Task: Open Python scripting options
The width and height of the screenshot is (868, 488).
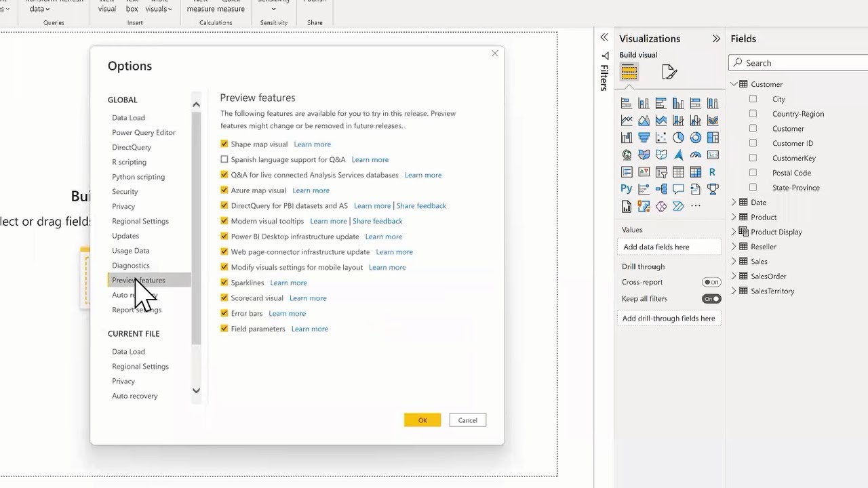Action: click(x=138, y=177)
